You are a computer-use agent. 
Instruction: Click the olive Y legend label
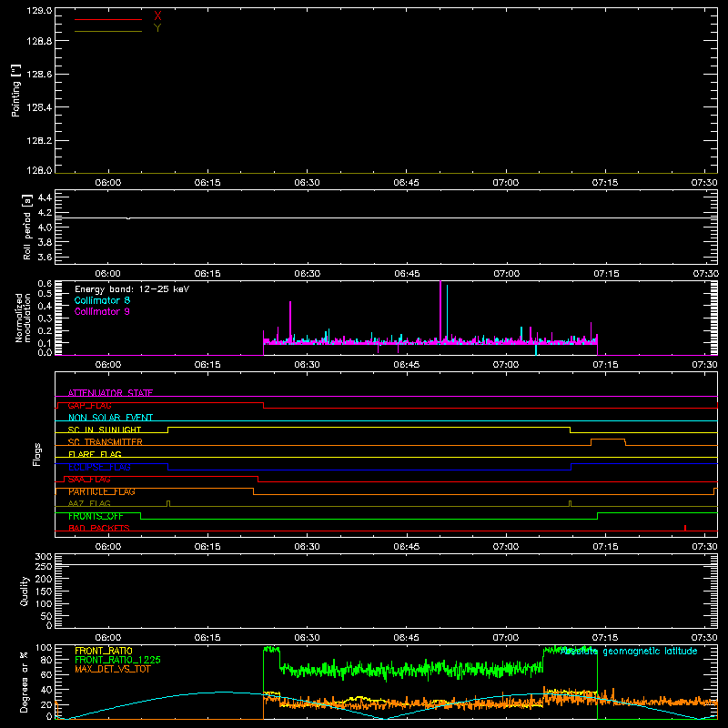[x=157, y=28]
